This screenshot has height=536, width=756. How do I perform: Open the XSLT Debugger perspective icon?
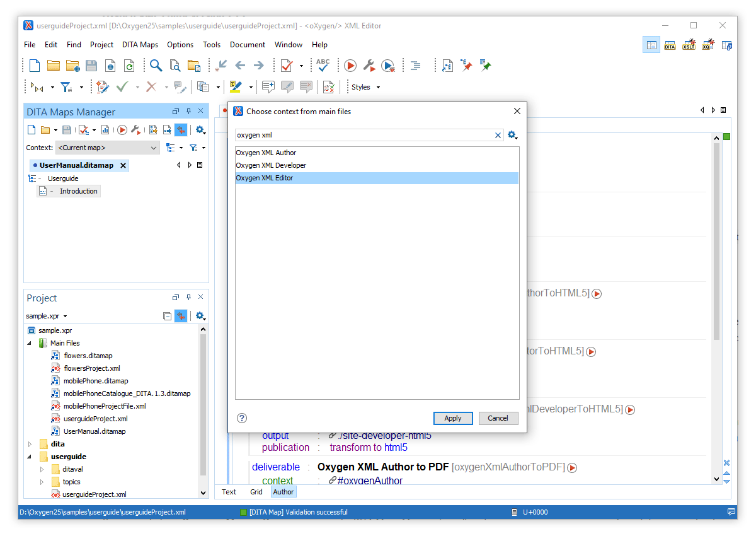tap(689, 45)
